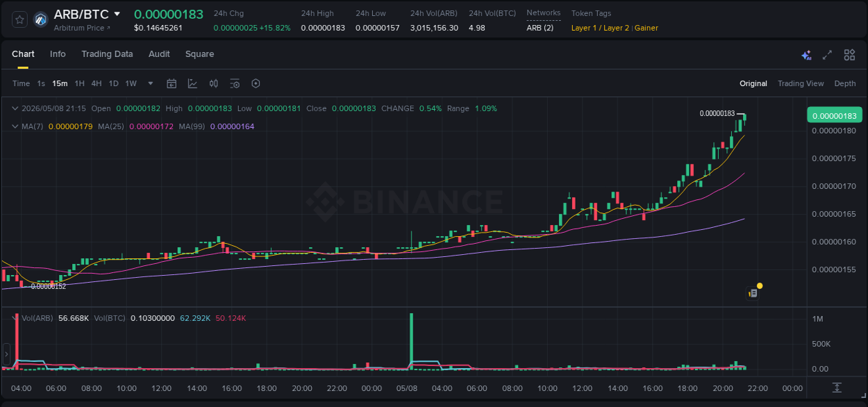Click the Vol(ARB) indicator label
The width and height of the screenshot is (868, 407).
pyautogui.click(x=37, y=318)
